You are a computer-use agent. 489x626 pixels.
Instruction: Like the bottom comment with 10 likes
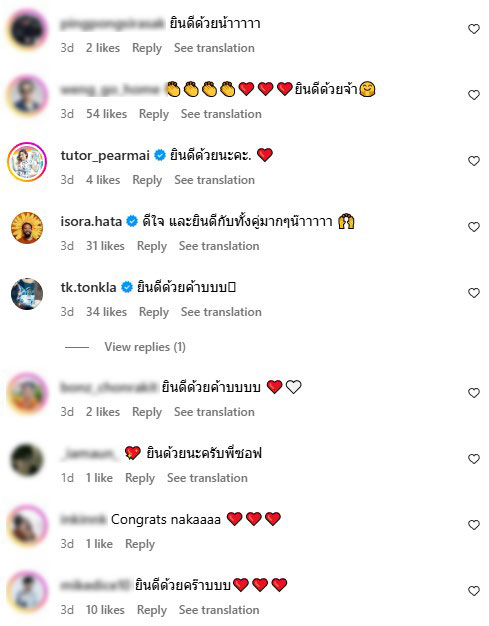coord(473,591)
